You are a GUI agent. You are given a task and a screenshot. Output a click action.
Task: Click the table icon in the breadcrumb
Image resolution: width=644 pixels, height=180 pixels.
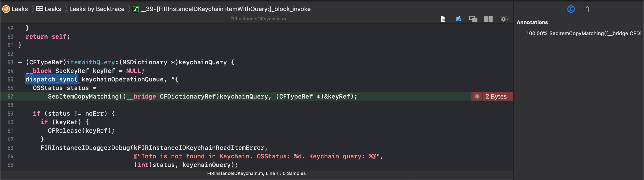[x=39, y=9]
